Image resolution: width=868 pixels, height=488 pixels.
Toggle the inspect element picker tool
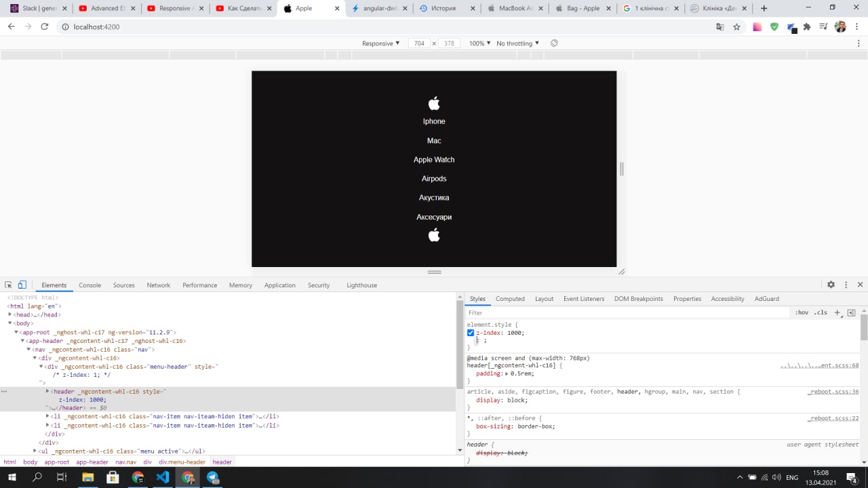point(9,285)
